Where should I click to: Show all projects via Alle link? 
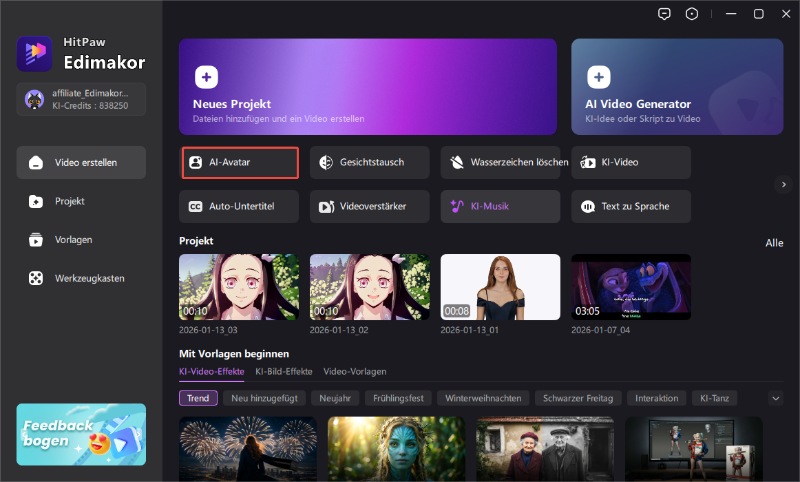pyautogui.click(x=774, y=243)
